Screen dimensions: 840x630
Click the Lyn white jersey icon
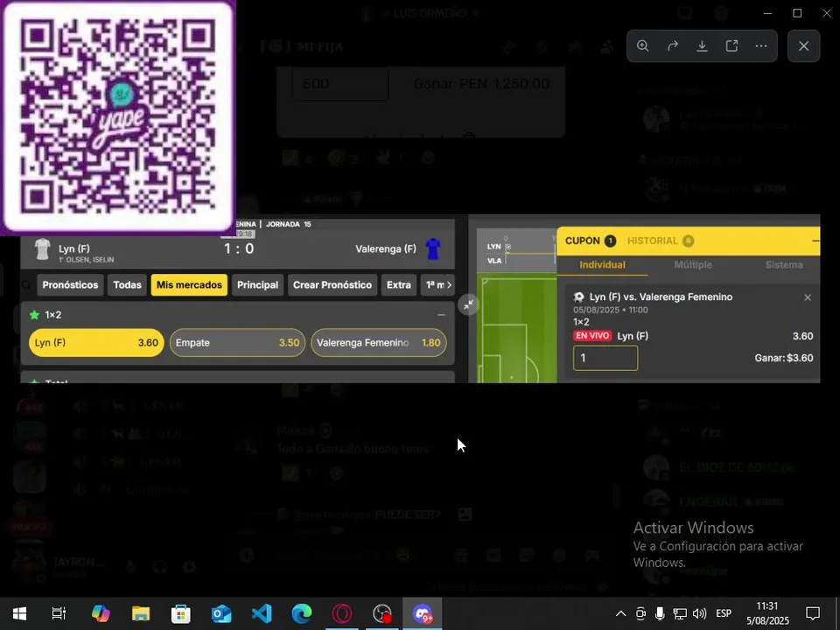coord(42,249)
